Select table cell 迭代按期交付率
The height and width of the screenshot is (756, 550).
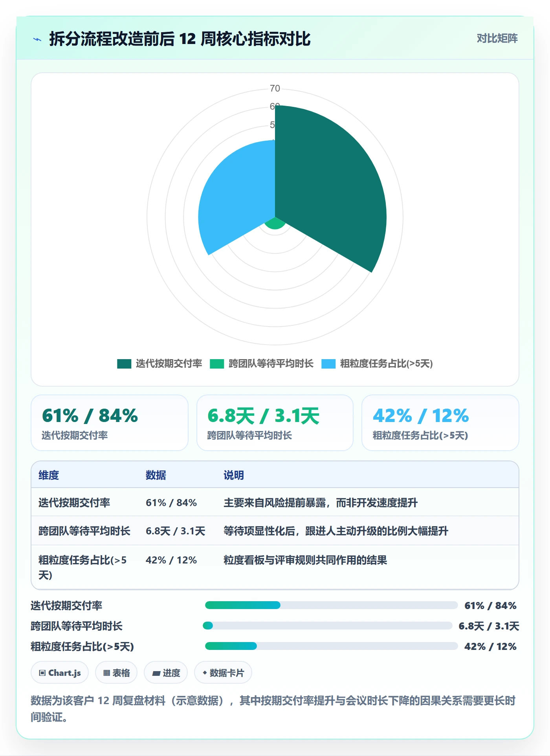74,503
